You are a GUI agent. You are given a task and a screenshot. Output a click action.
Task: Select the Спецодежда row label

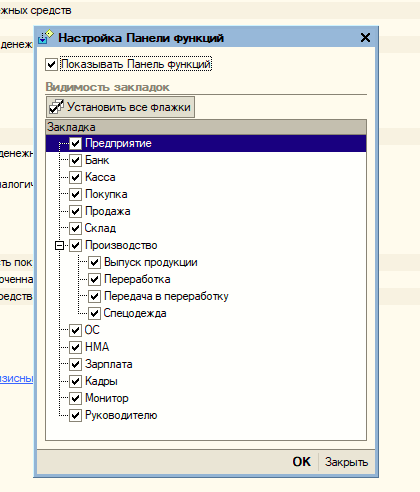pyautogui.click(x=135, y=313)
